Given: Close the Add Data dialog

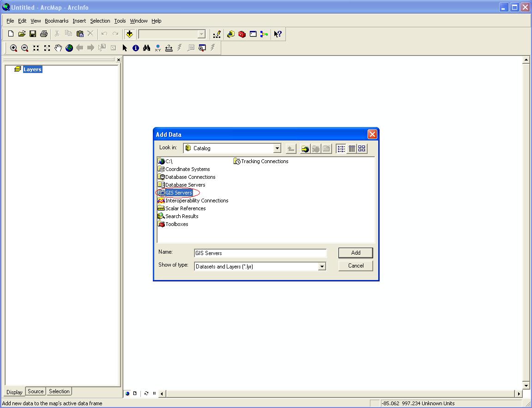Looking at the screenshot, I should [x=372, y=134].
